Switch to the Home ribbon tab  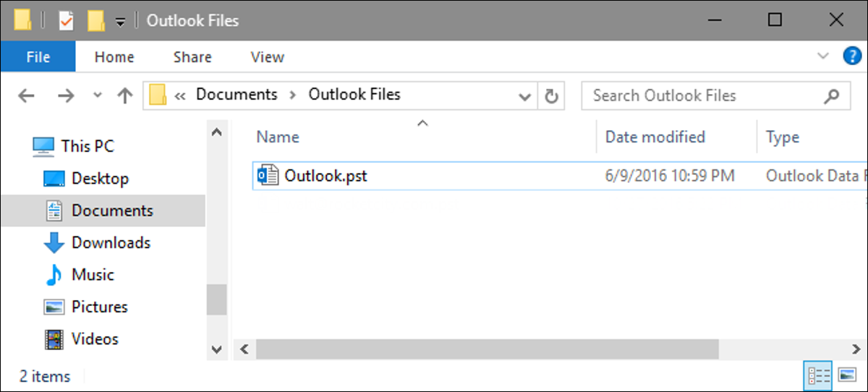point(114,57)
